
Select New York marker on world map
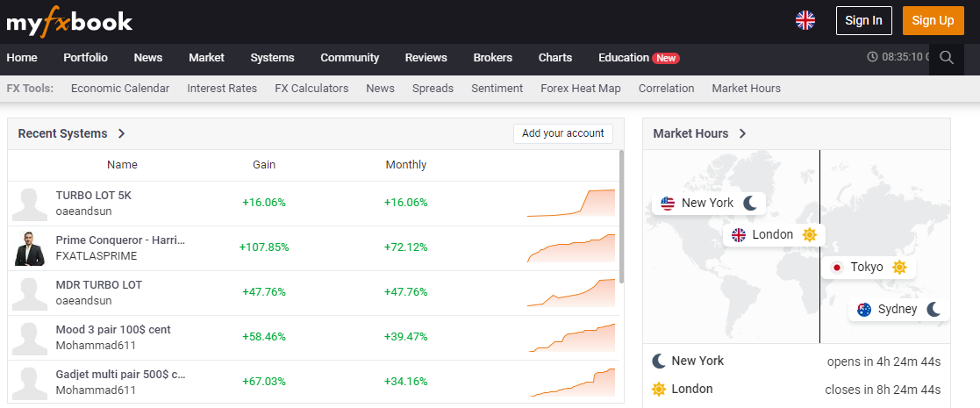708,204
